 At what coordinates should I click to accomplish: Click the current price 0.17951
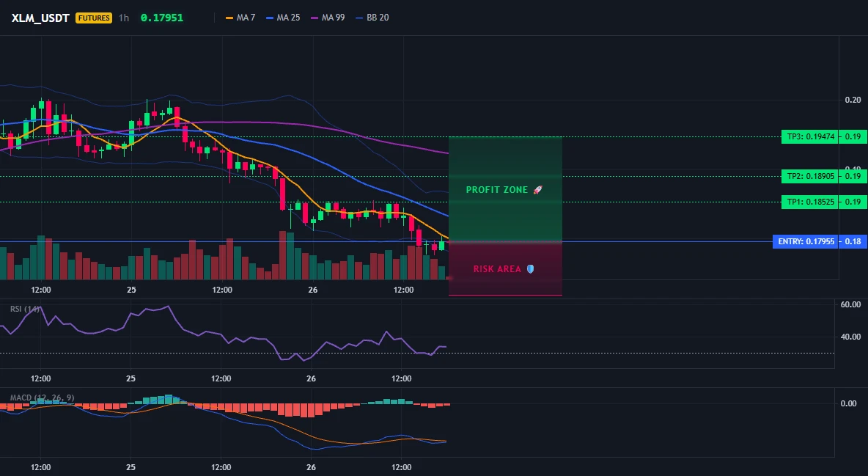click(161, 18)
